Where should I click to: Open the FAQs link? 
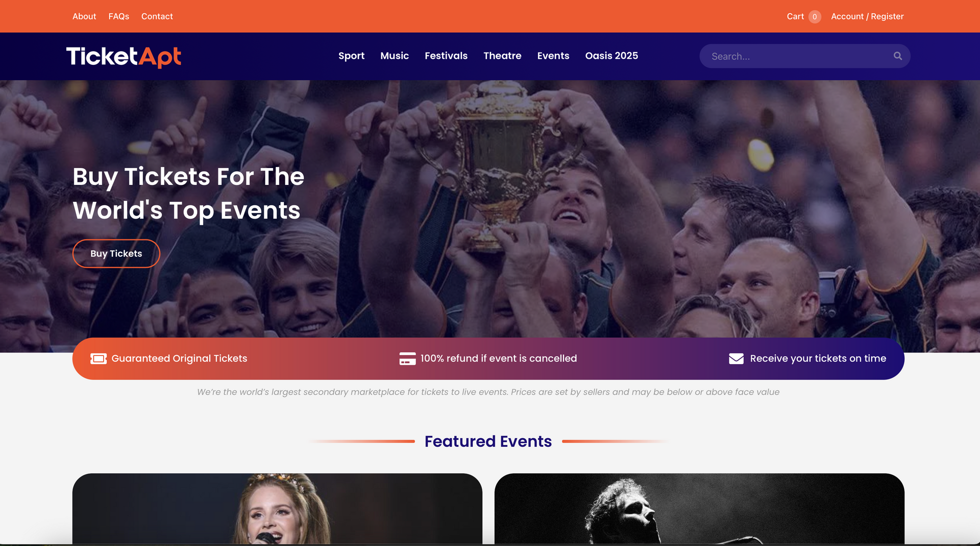pos(119,16)
